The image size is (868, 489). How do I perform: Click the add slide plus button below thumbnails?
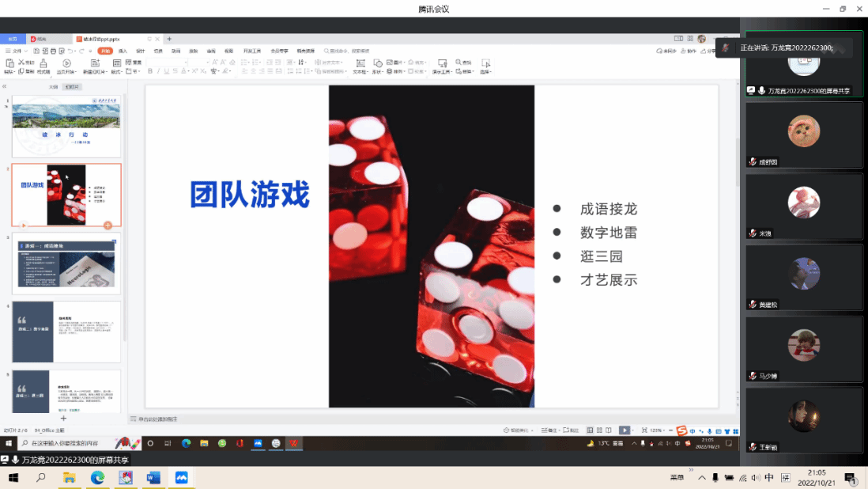(64, 418)
